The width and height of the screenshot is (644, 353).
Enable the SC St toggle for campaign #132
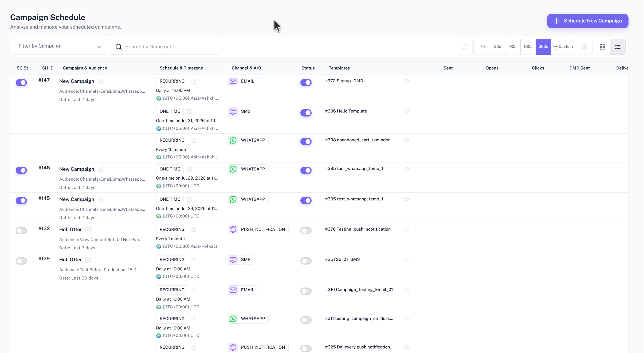(x=21, y=231)
